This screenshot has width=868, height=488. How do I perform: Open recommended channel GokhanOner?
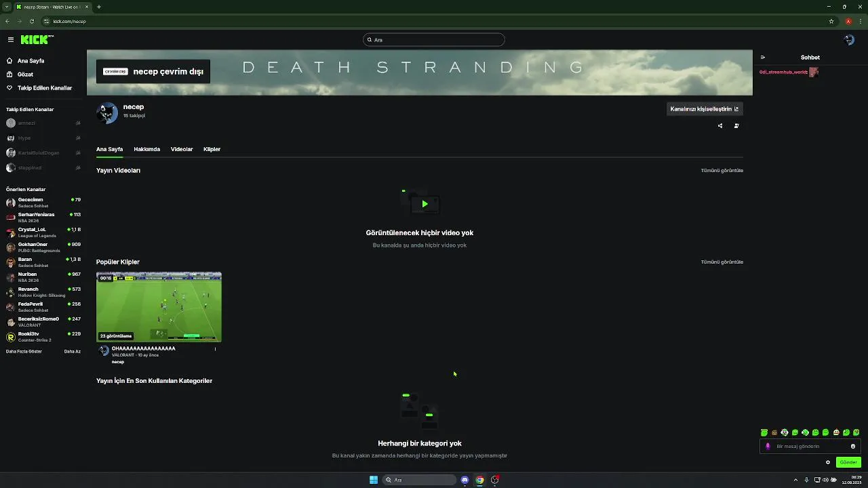coord(43,247)
